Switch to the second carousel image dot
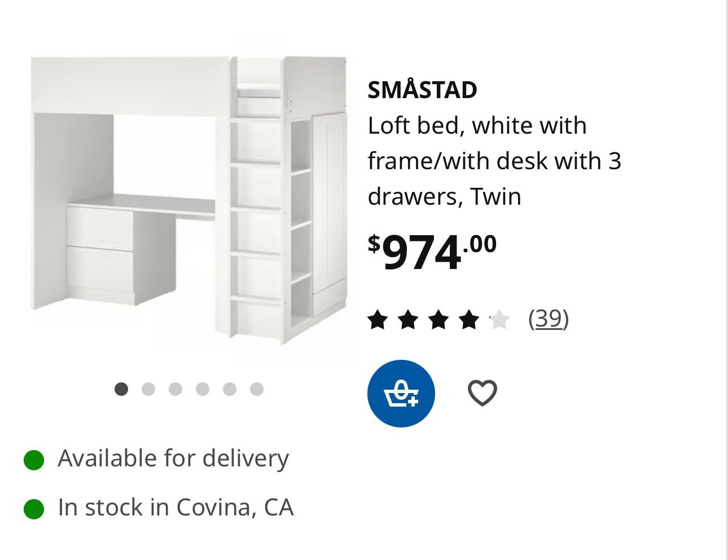Viewport: 728px width, 560px height. point(148,389)
